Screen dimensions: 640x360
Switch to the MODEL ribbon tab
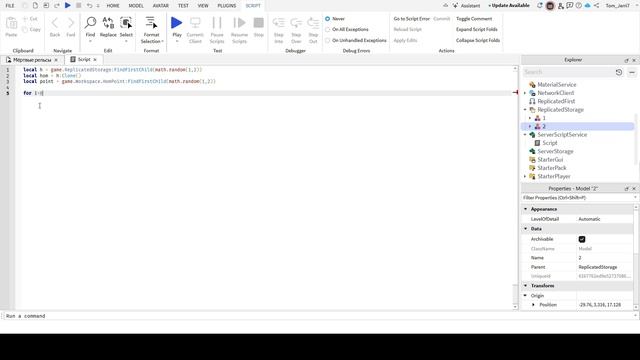click(136, 6)
